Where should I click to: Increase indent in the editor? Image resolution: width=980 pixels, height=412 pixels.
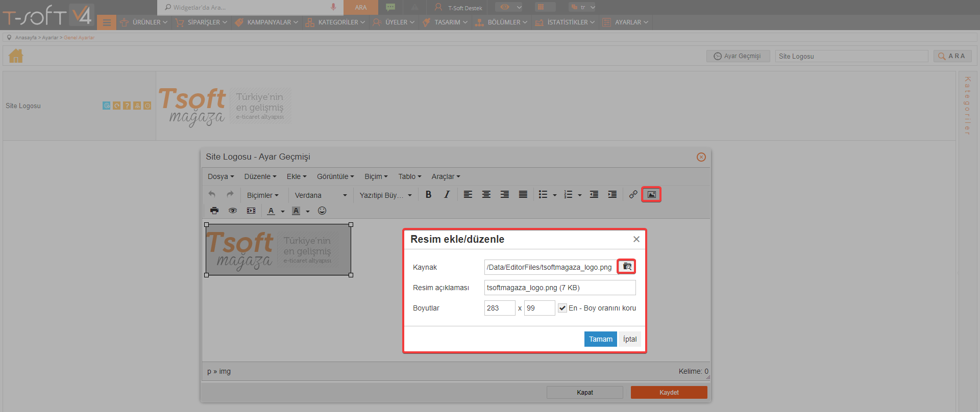tap(612, 194)
